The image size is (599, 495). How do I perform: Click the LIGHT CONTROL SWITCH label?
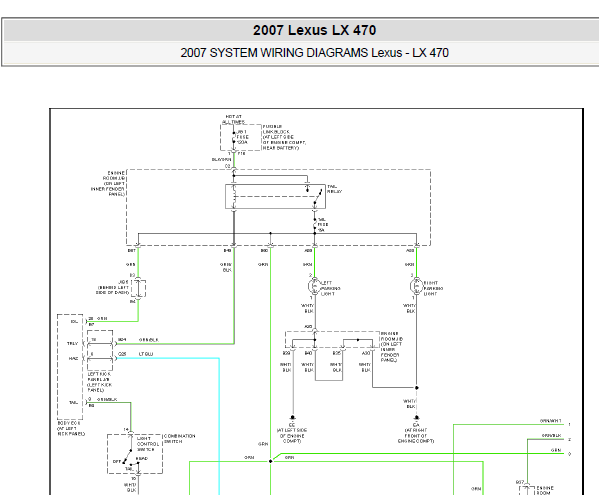pos(147,444)
